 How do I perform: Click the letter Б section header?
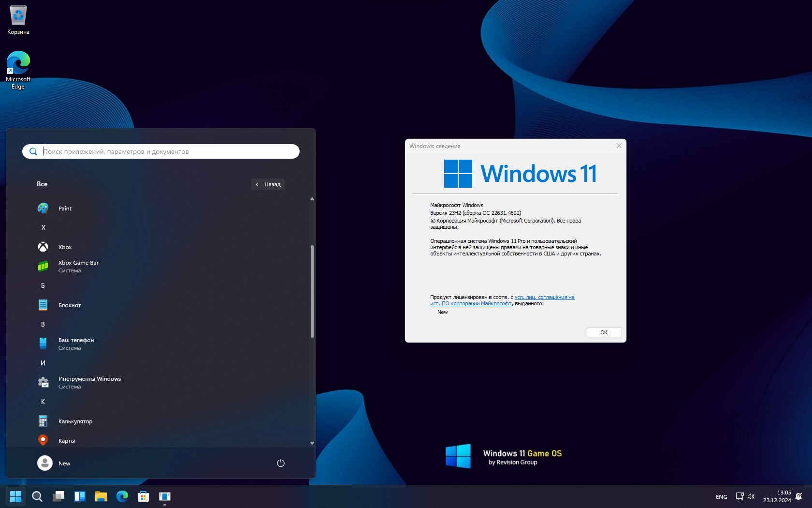coord(43,286)
